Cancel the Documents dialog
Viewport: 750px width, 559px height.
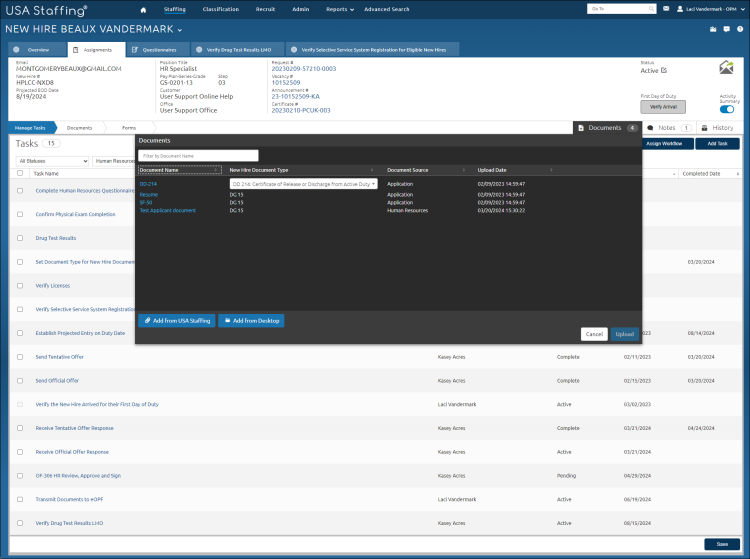(594, 334)
